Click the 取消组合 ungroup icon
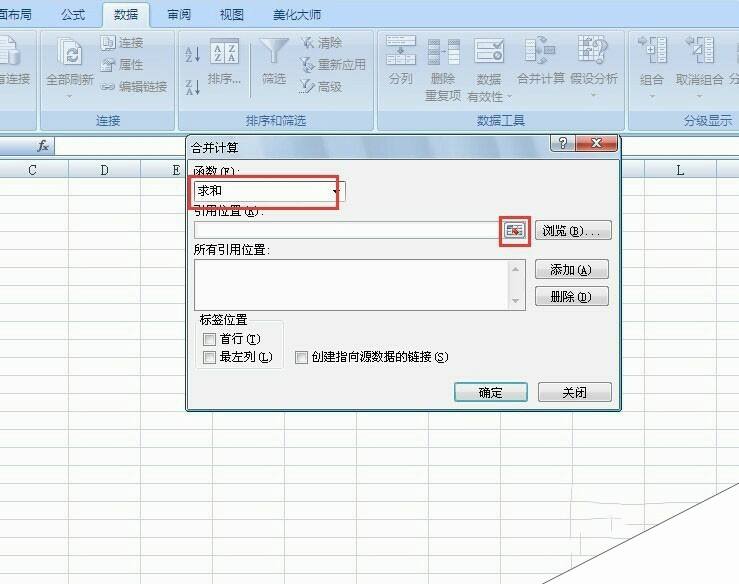The width and height of the screenshot is (739, 584). click(x=700, y=49)
